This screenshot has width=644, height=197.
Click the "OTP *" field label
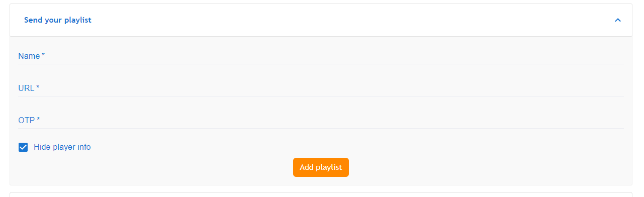(x=29, y=121)
